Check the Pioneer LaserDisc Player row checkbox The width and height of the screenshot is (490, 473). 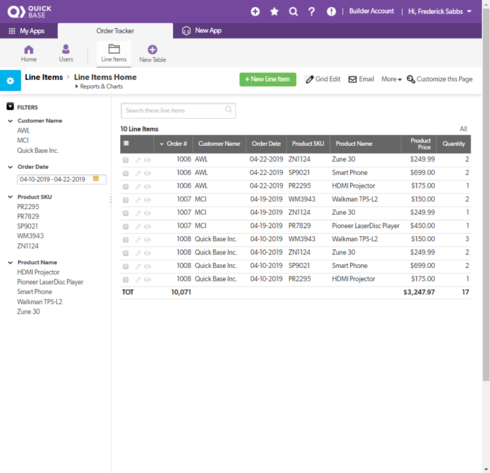point(126,227)
